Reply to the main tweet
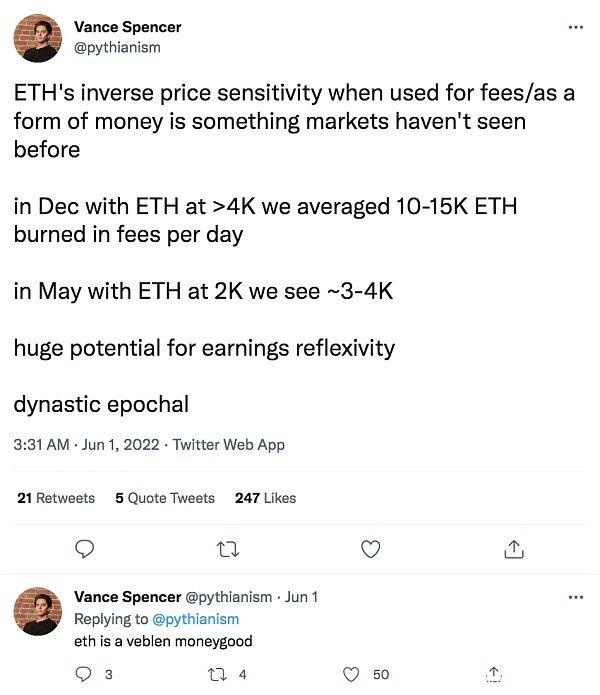The image size is (600, 695). coord(86,548)
